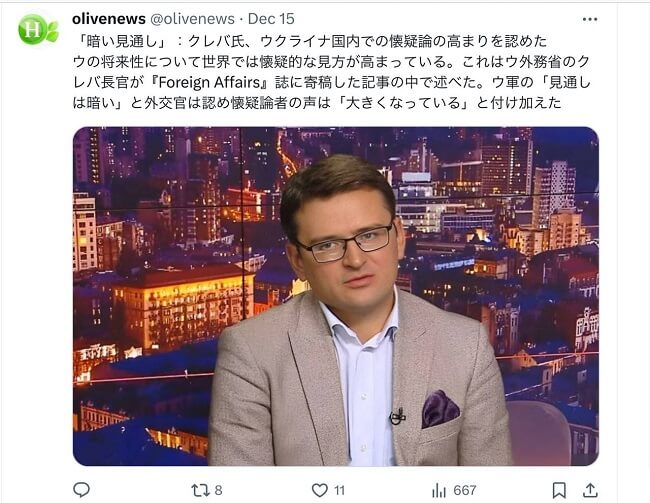Like the tweet with heart icon
The height and width of the screenshot is (503, 650).
320,491
